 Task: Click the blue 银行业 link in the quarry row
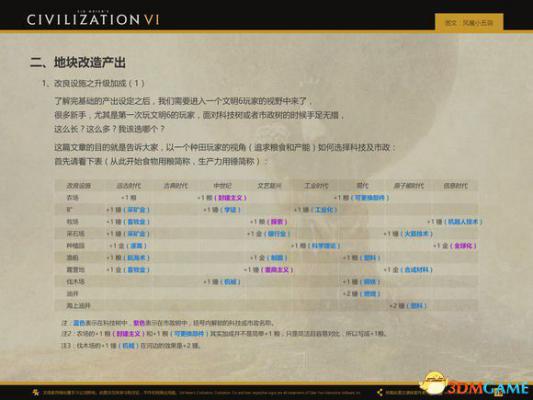click(x=278, y=234)
